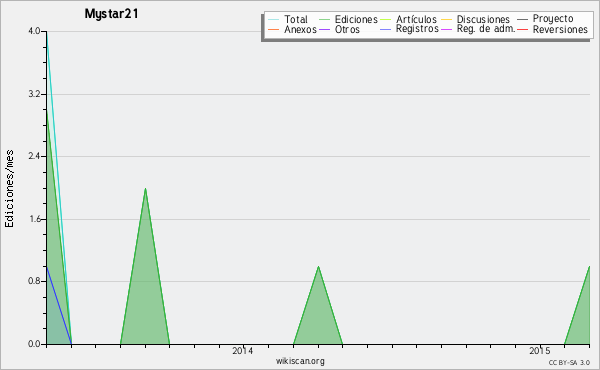Click the red Reversiones color line swatch
Image resolution: width=600 pixels, height=370 pixels.
[523, 29]
